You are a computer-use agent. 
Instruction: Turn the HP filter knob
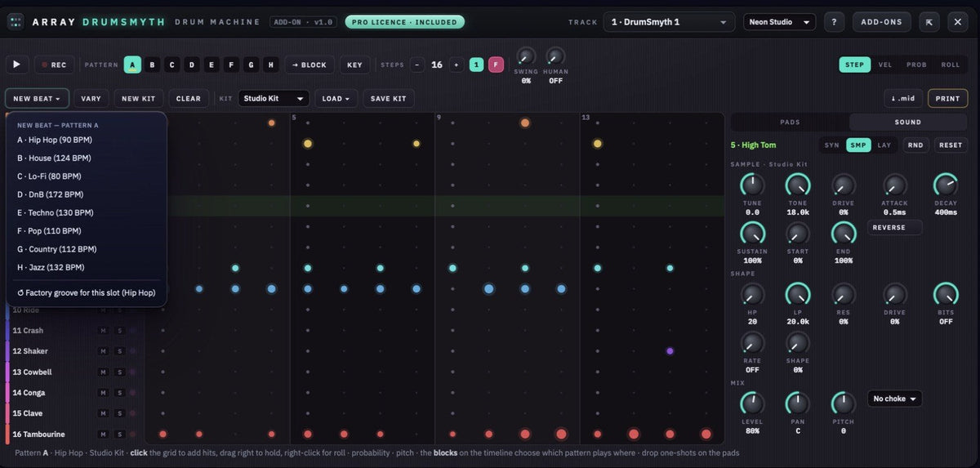(x=752, y=295)
